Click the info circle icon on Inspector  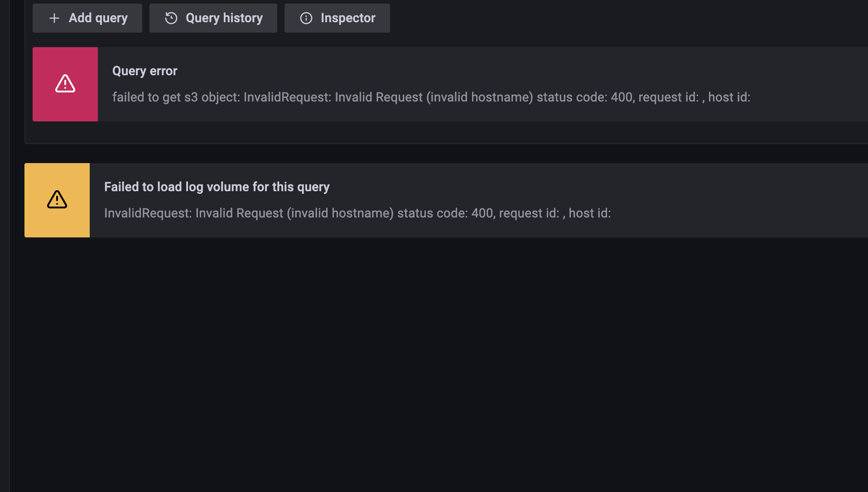306,18
